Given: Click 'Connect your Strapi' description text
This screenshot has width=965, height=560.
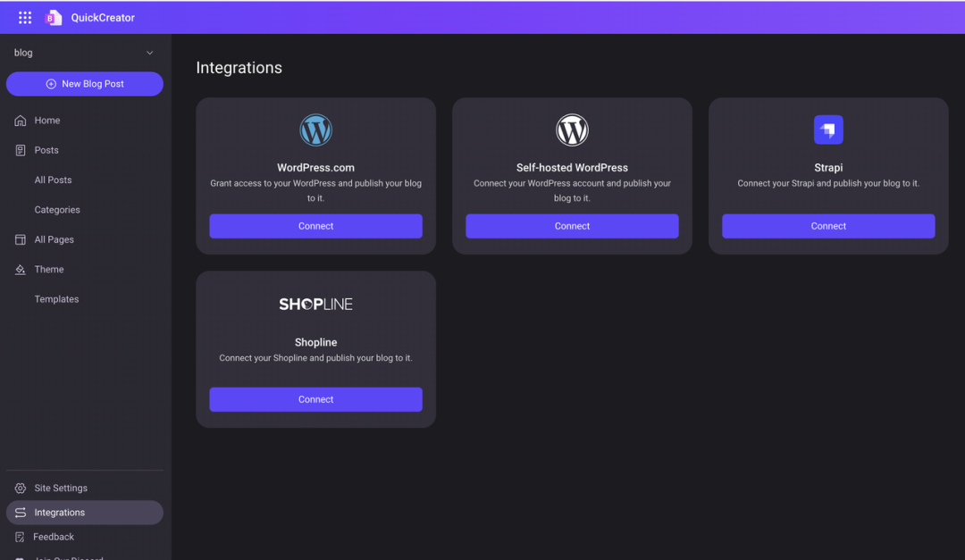Looking at the screenshot, I should 828,183.
